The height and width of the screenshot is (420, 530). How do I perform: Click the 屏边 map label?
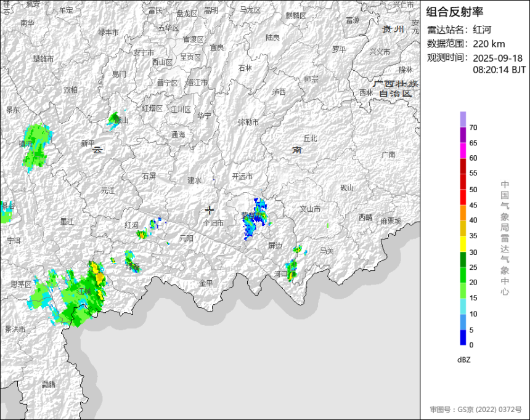coord(275,246)
